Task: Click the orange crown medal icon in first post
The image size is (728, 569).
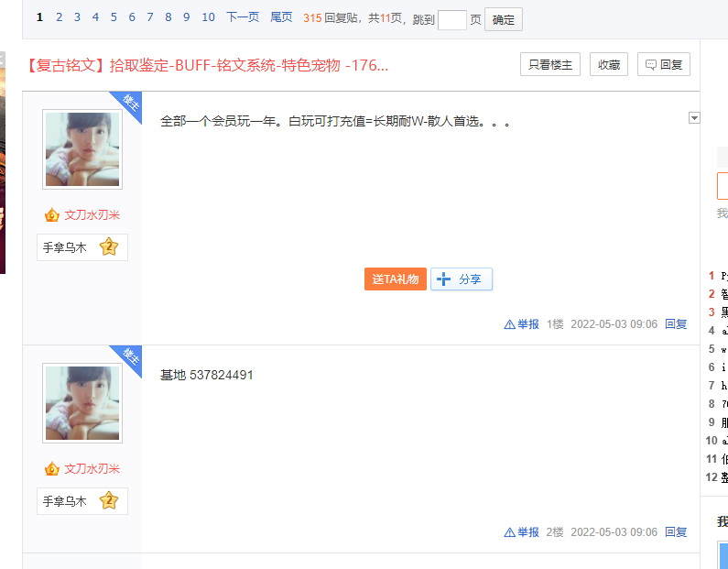Action: point(52,215)
